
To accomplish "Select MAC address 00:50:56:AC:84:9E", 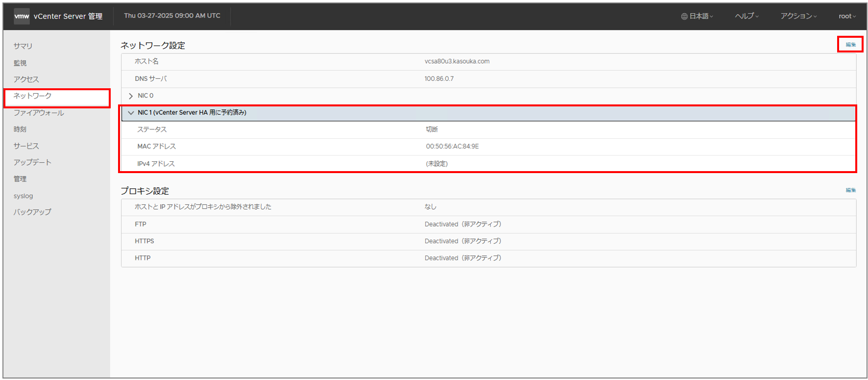I will pos(452,147).
